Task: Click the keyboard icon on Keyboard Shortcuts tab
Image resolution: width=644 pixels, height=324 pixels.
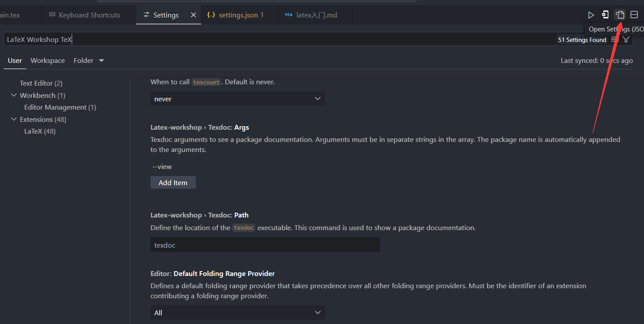Action: coord(52,15)
